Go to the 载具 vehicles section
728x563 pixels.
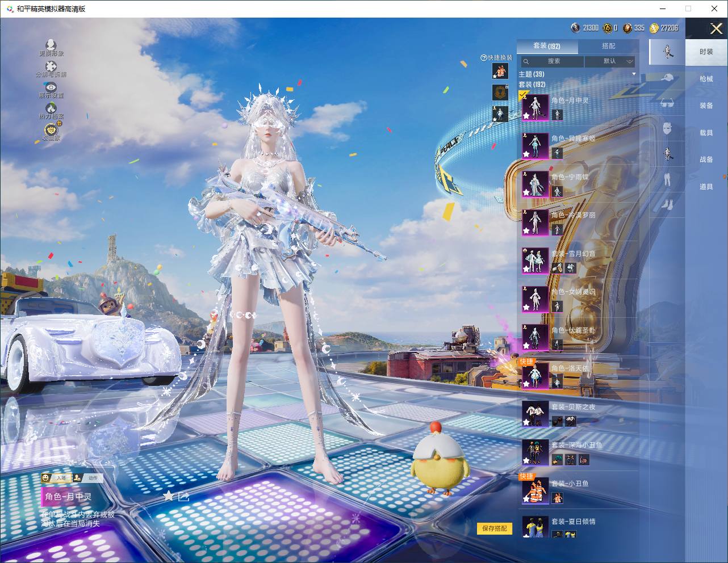[x=706, y=133]
